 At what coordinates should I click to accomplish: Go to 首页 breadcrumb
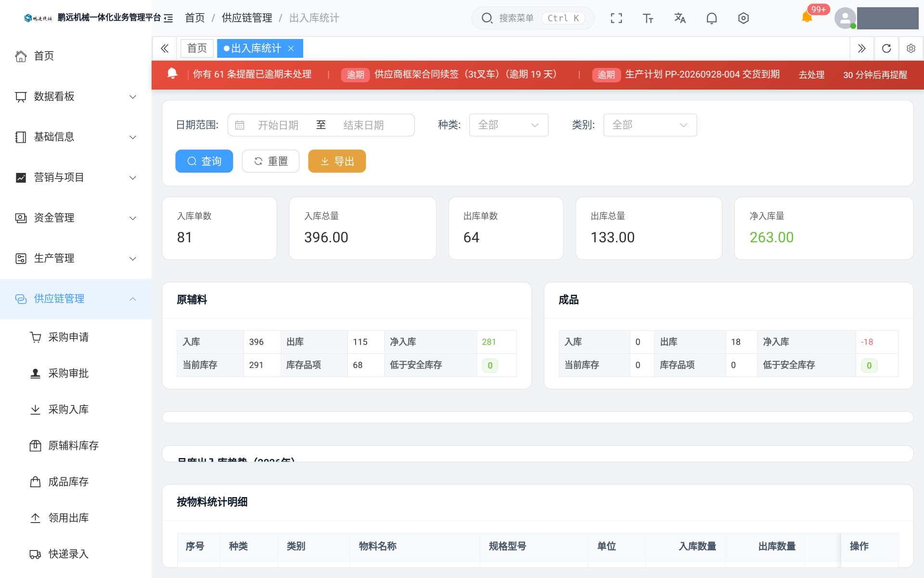click(x=195, y=18)
